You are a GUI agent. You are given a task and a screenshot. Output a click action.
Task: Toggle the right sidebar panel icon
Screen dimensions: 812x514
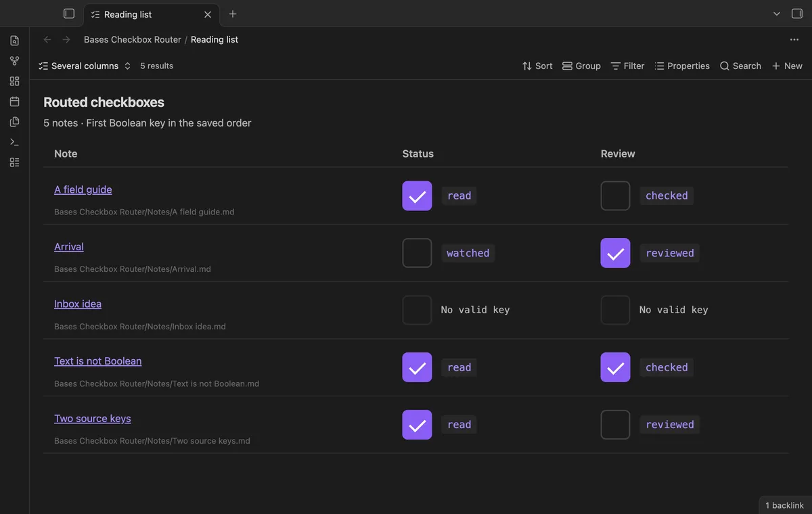tap(797, 14)
